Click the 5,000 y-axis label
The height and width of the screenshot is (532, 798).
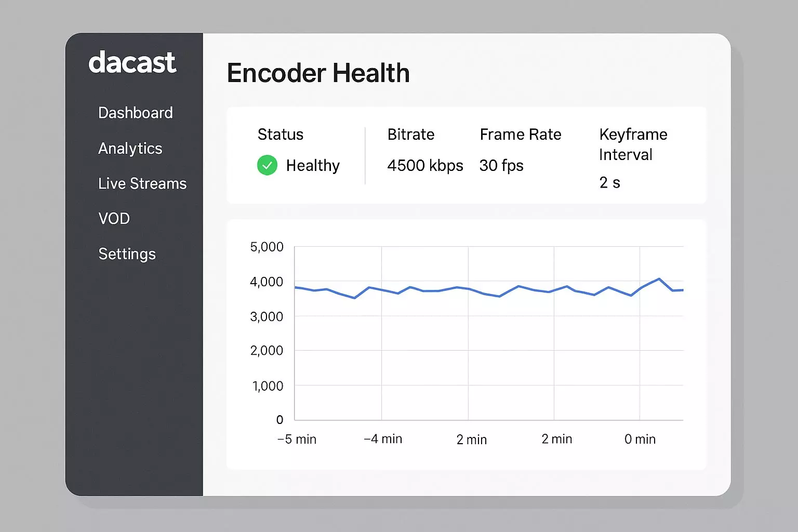tap(267, 247)
